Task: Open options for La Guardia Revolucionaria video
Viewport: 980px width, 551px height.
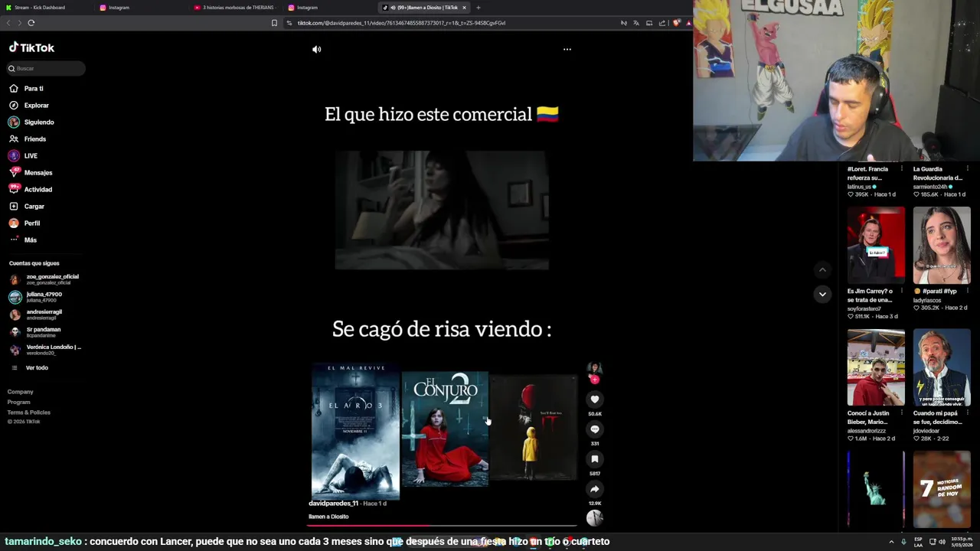Action: pos(967,168)
